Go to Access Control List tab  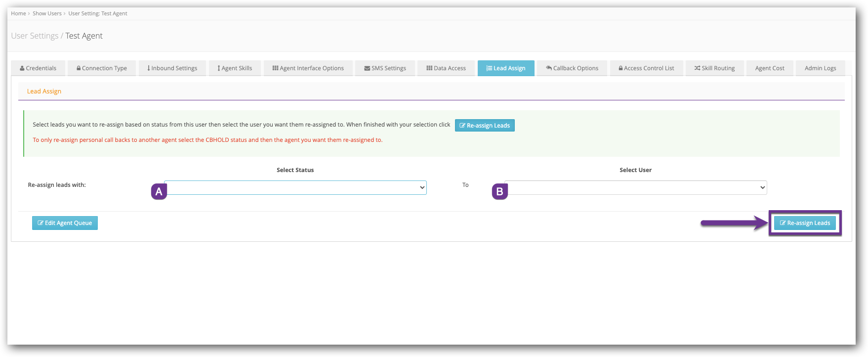646,68
